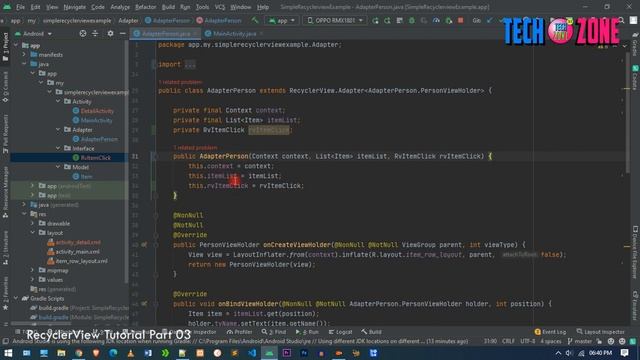The width and height of the screenshot is (640, 360).
Task: Collapse the Interface package node
Action: click(58, 148)
